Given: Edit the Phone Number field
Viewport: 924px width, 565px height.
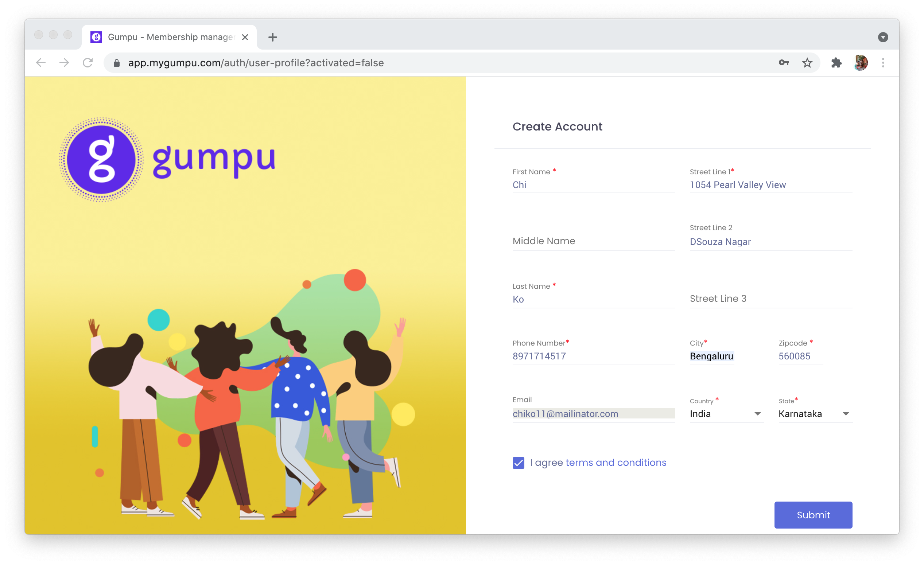Looking at the screenshot, I should [594, 356].
